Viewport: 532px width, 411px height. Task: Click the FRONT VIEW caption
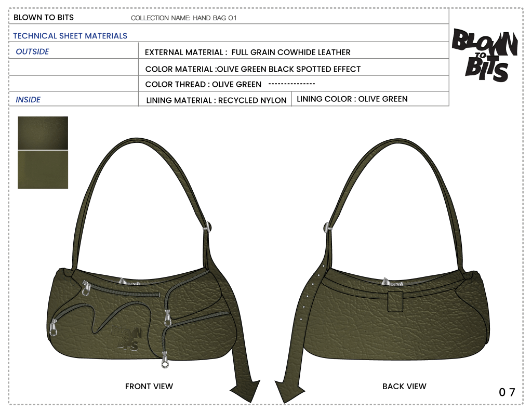click(149, 386)
